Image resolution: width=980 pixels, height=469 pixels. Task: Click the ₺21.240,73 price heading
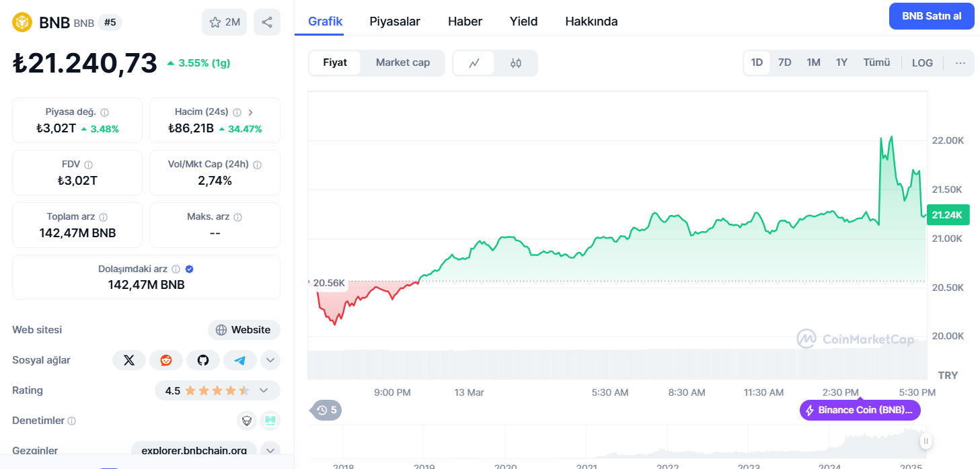pos(85,63)
